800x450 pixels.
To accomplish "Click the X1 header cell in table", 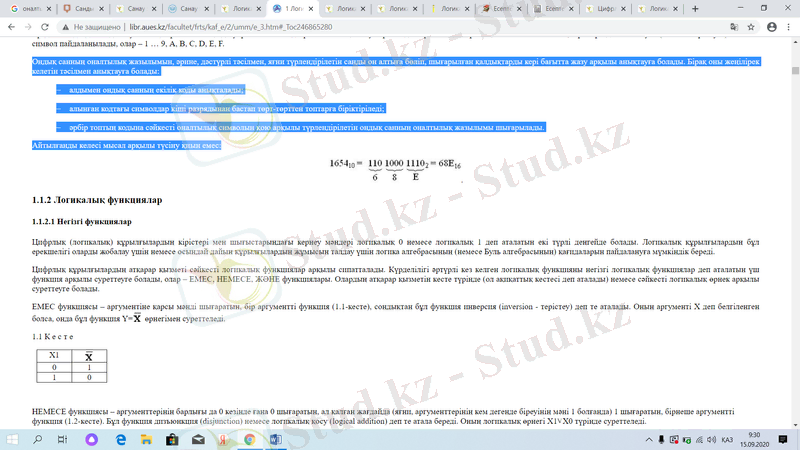I will pyautogui.click(x=54, y=356).
